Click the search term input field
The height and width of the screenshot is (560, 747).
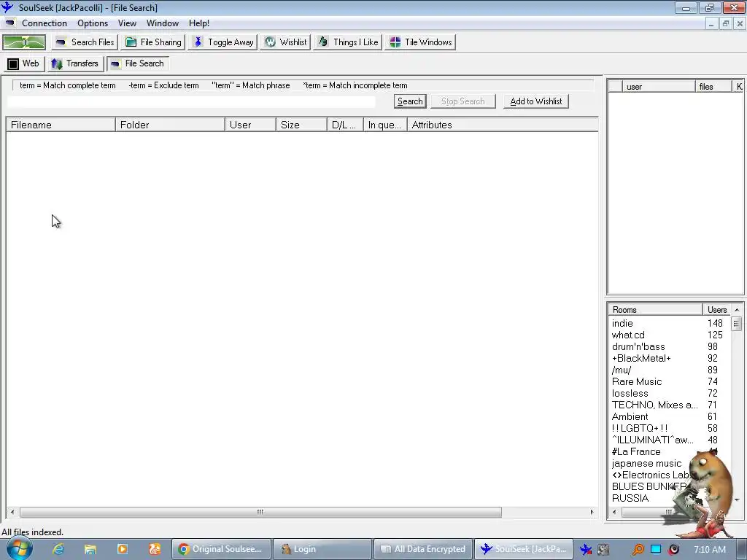[x=192, y=101]
